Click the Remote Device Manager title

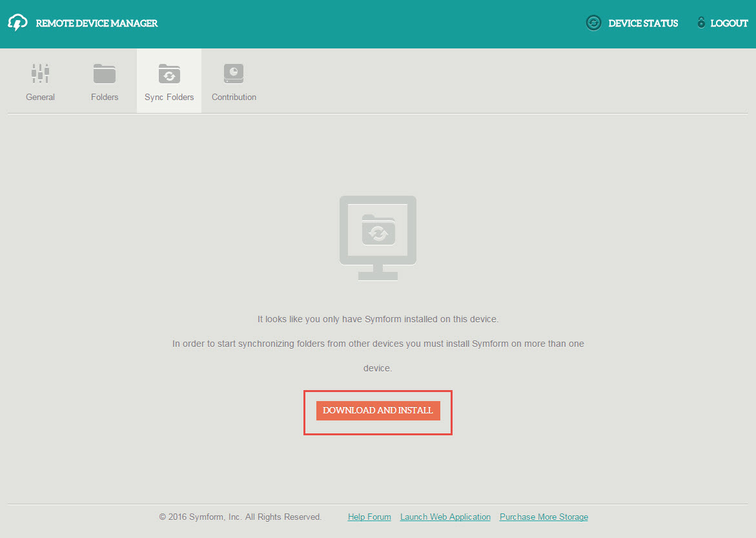(96, 23)
